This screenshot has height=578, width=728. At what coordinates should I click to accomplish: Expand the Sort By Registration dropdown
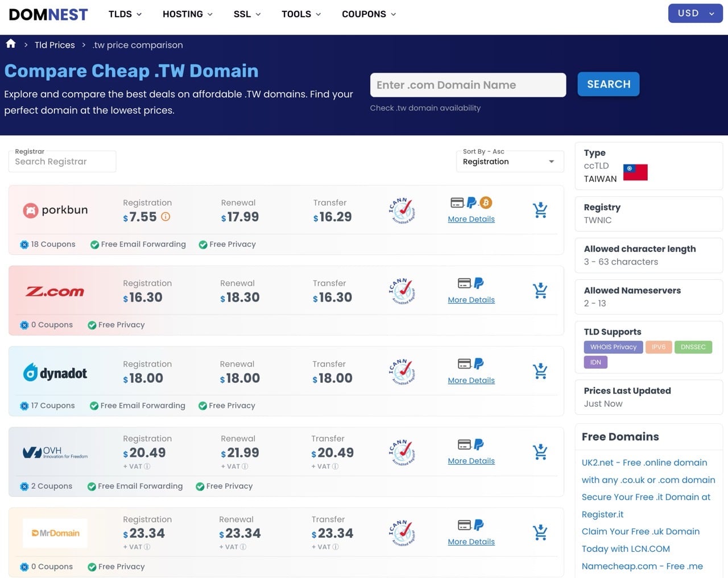coord(510,162)
